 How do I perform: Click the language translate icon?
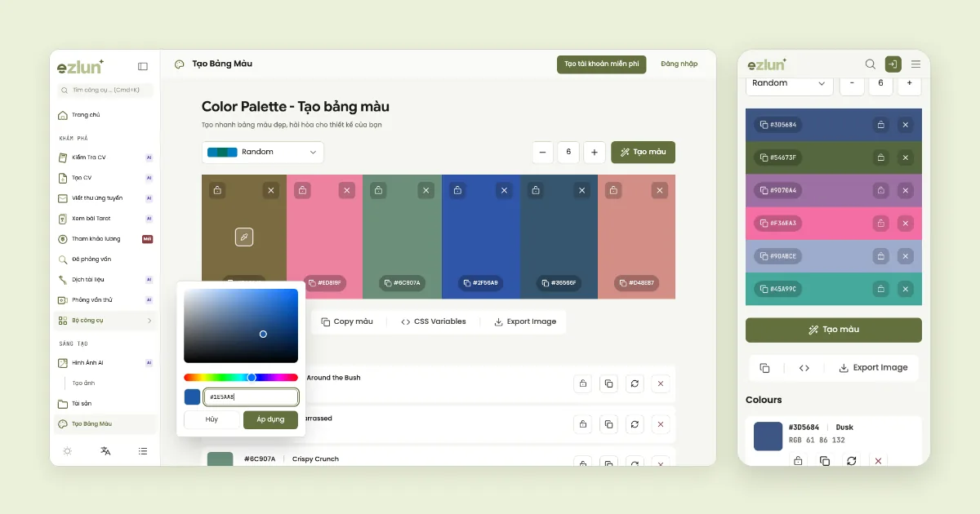[x=105, y=450]
